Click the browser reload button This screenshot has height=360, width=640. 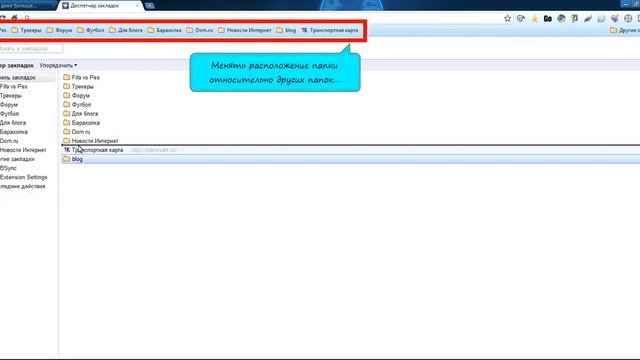(2, 18)
